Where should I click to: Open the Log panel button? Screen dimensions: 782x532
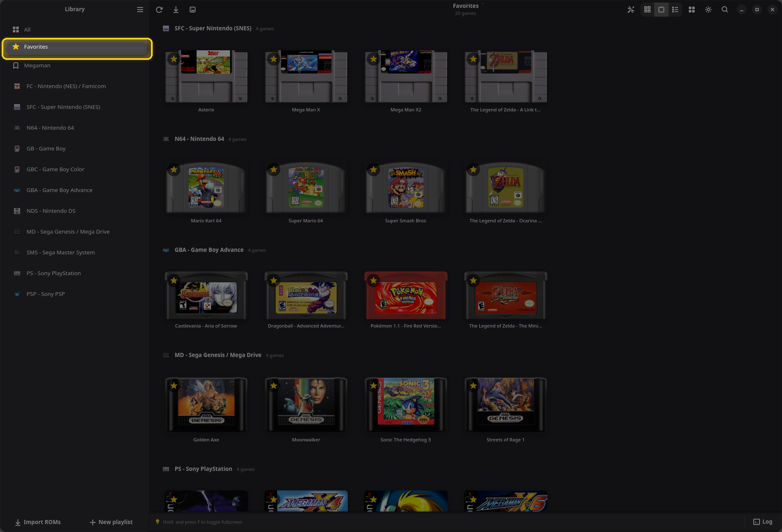pyautogui.click(x=763, y=522)
